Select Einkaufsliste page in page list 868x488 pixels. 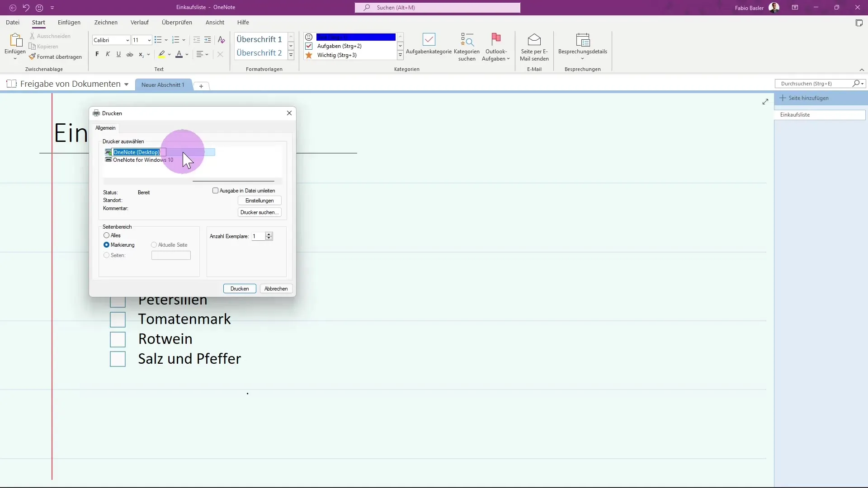[x=820, y=115]
